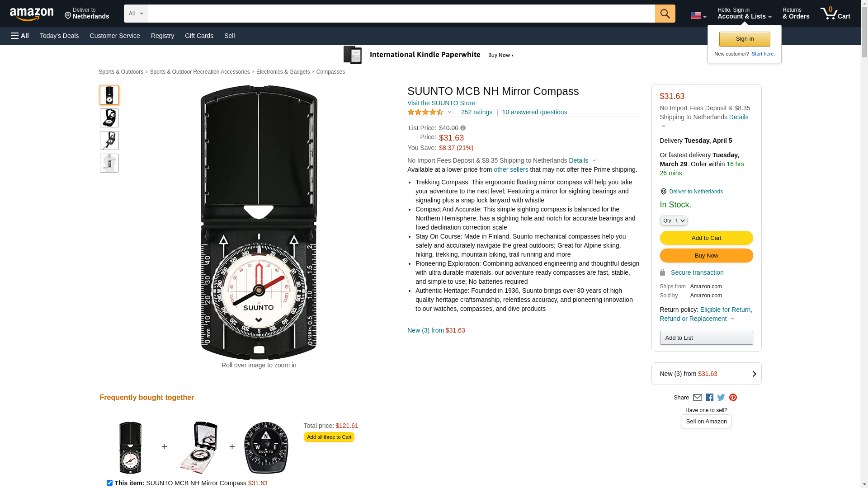
Task: Open Today's Deals from navigation bar
Action: point(59,36)
